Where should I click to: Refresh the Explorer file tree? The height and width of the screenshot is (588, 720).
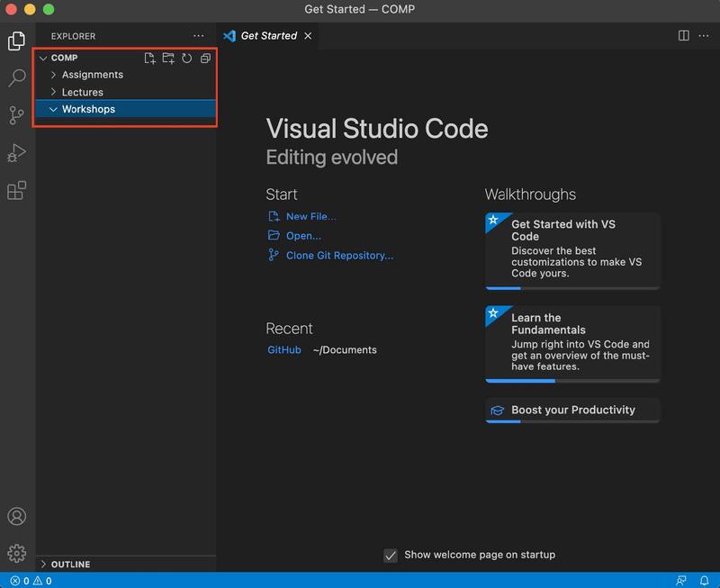(186, 59)
